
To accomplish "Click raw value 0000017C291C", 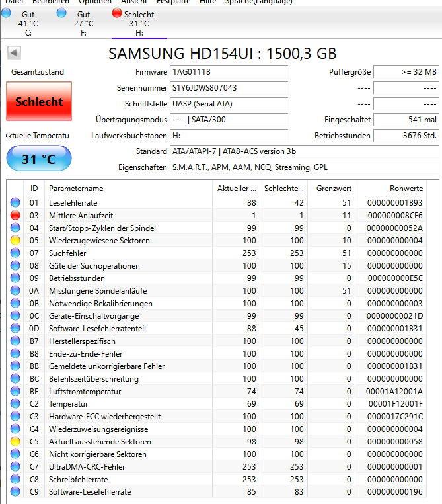I will [x=395, y=417].
